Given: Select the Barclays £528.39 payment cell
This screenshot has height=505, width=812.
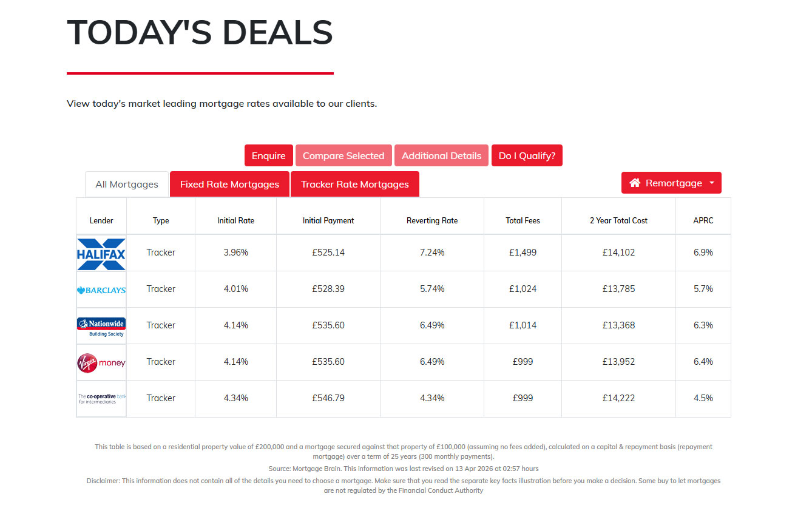Looking at the screenshot, I should pyautogui.click(x=328, y=289).
